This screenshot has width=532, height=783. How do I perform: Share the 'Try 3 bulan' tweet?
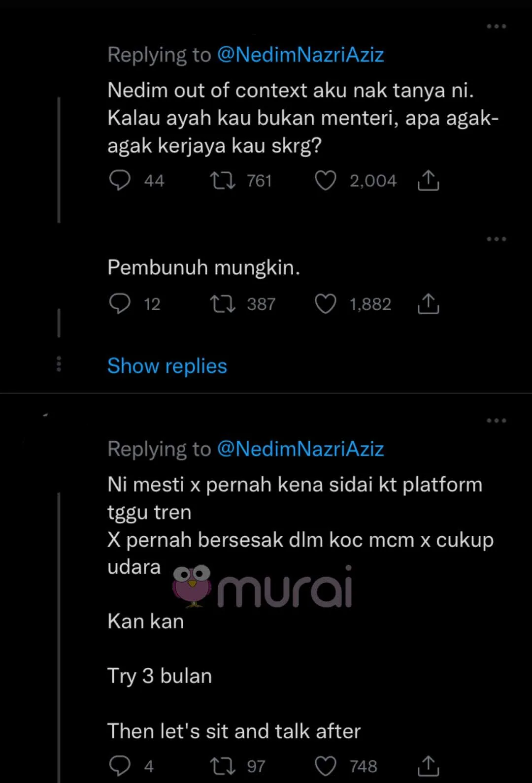coord(428,766)
